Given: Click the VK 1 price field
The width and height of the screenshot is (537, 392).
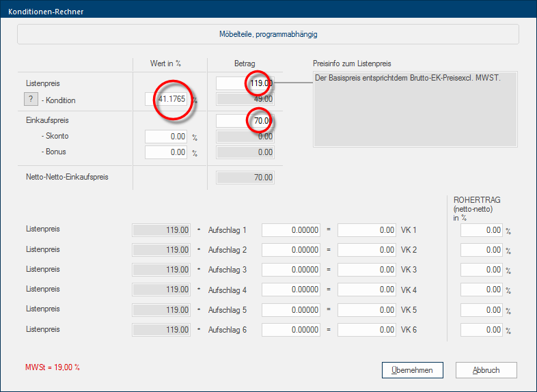Looking at the screenshot, I should click(366, 231).
